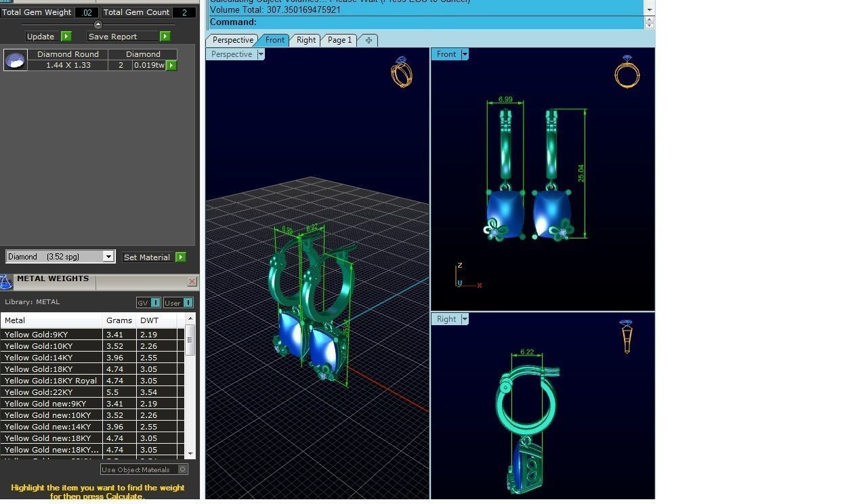The image size is (863, 504).
Task: Toggle the GV library switch
Action: pos(149,303)
